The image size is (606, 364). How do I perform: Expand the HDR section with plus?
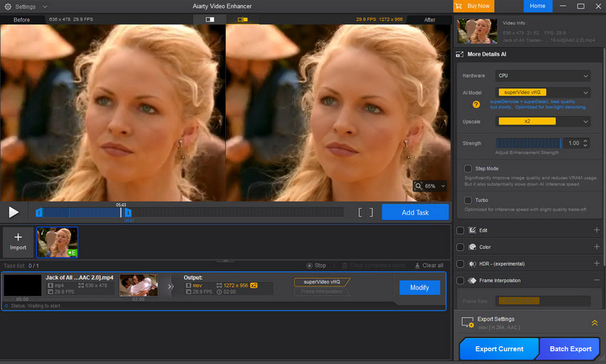pyautogui.click(x=596, y=264)
